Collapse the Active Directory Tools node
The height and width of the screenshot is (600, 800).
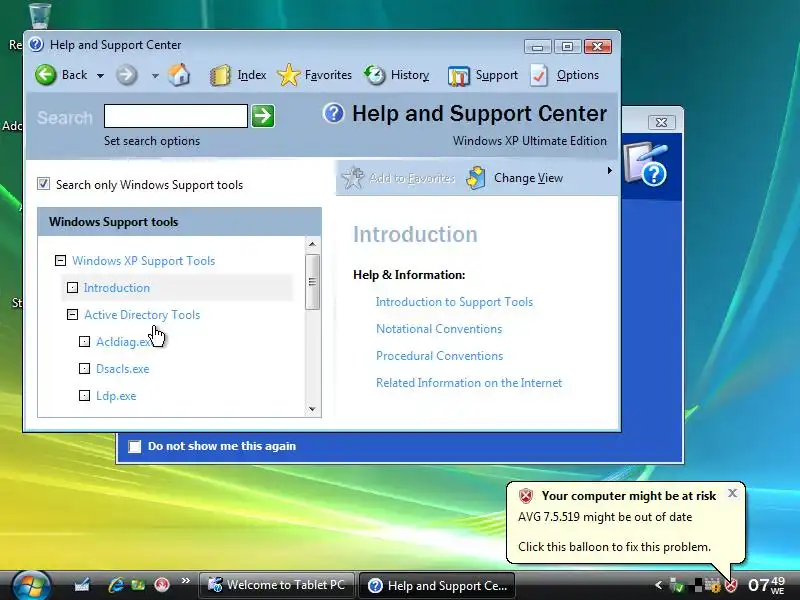coord(72,315)
